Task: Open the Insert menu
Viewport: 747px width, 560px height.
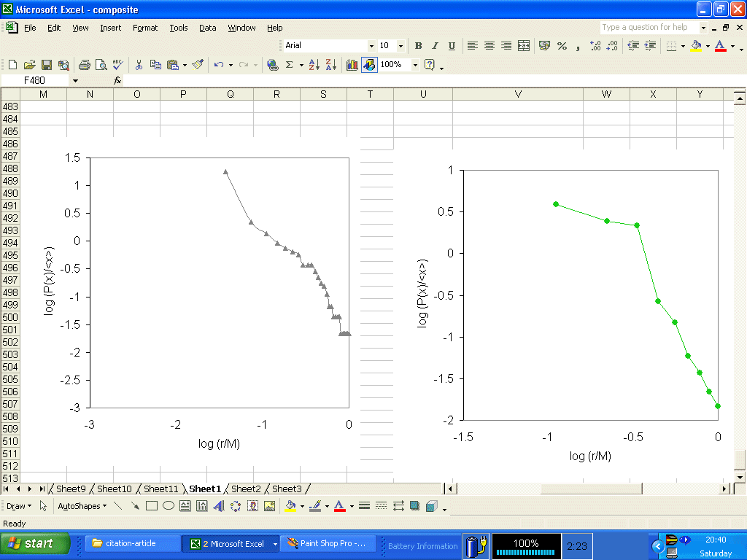Action: tap(111, 28)
